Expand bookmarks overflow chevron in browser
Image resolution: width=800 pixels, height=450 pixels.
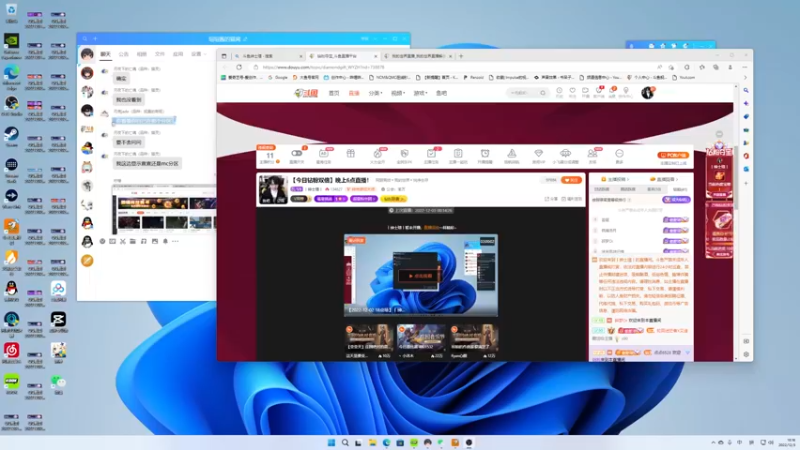[745, 78]
